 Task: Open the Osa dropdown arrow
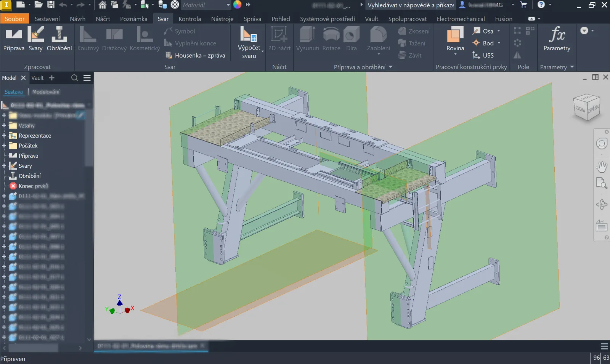pyautogui.click(x=499, y=31)
